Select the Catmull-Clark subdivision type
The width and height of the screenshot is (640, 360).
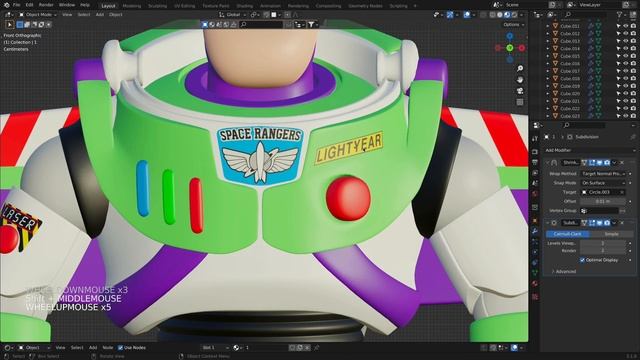[x=568, y=234]
